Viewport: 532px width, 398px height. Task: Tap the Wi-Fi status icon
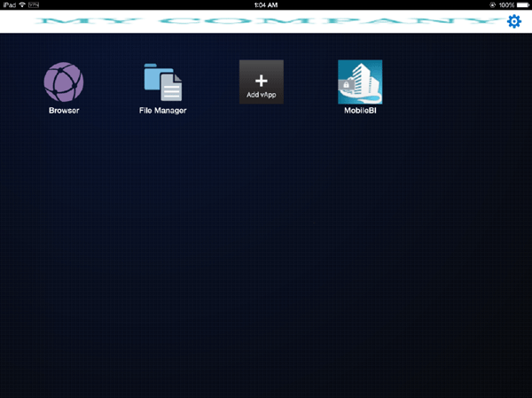click(x=22, y=4)
